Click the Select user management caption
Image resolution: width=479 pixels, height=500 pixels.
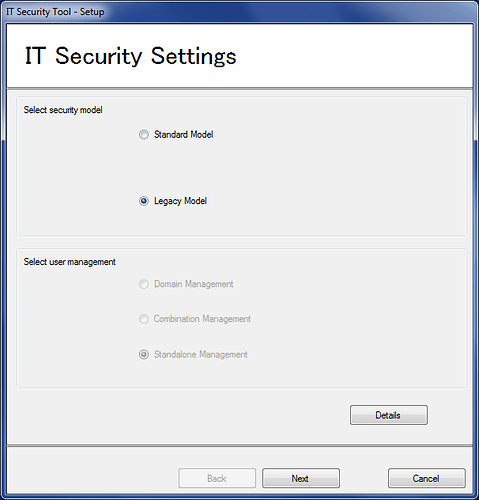(x=70, y=262)
